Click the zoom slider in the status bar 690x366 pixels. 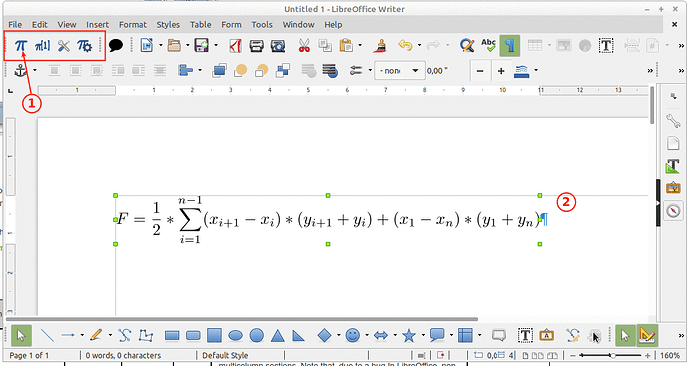(x=610, y=355)
